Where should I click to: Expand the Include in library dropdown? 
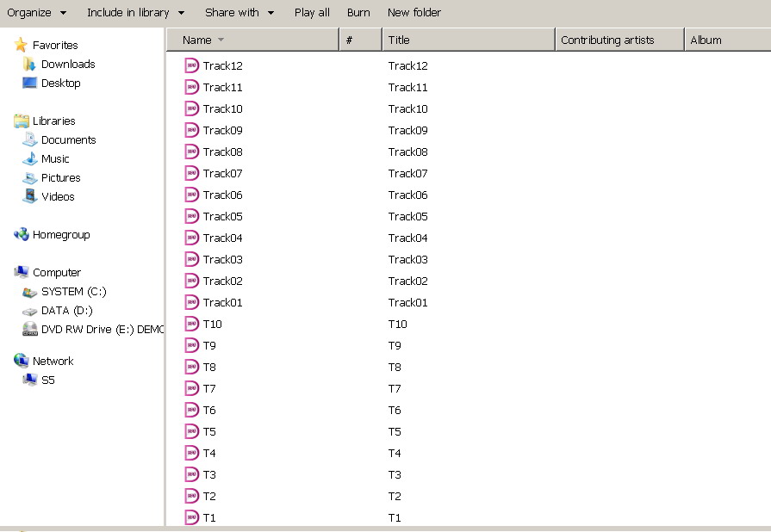click(135, 13)
